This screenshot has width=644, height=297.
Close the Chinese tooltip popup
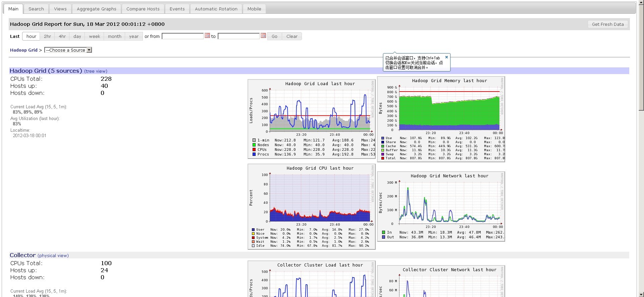coord(446,57)
